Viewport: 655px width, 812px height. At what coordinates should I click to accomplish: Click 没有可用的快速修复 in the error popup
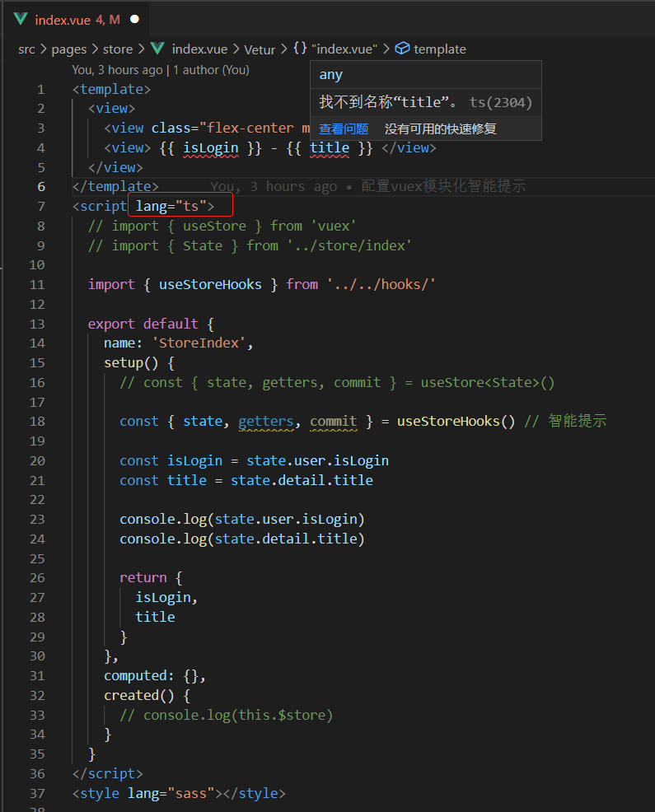pyautogui.click(x=440, y=128)
